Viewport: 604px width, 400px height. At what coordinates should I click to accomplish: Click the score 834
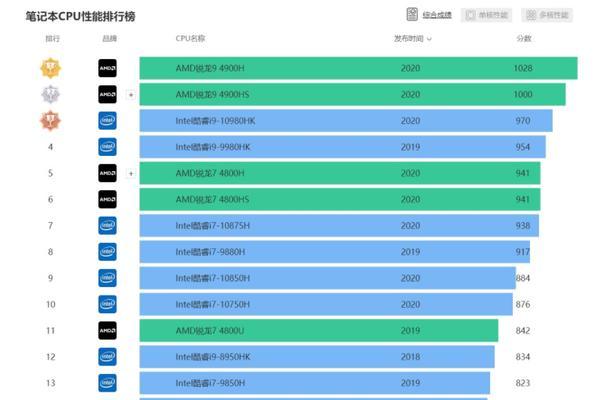[523, 356]
